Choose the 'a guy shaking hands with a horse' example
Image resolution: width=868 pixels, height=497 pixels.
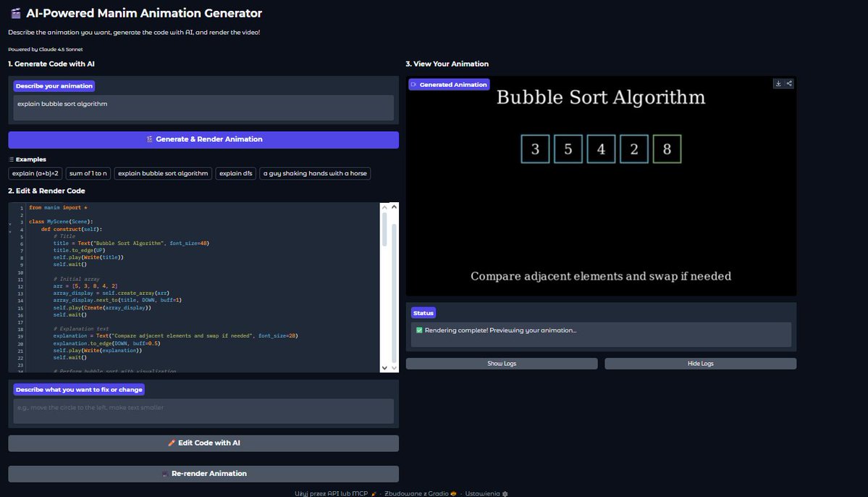tap(315, 173)
